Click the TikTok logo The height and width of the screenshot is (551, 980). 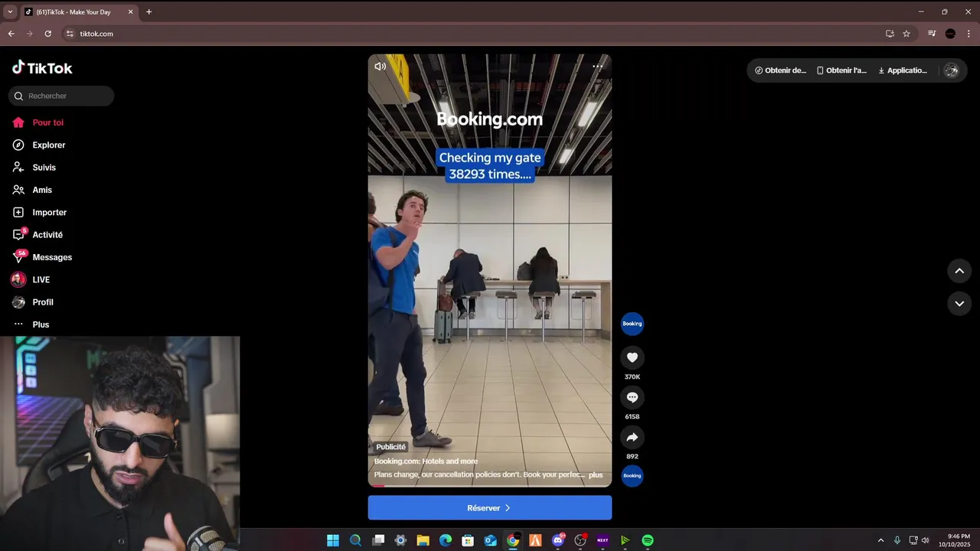[42, 68]
